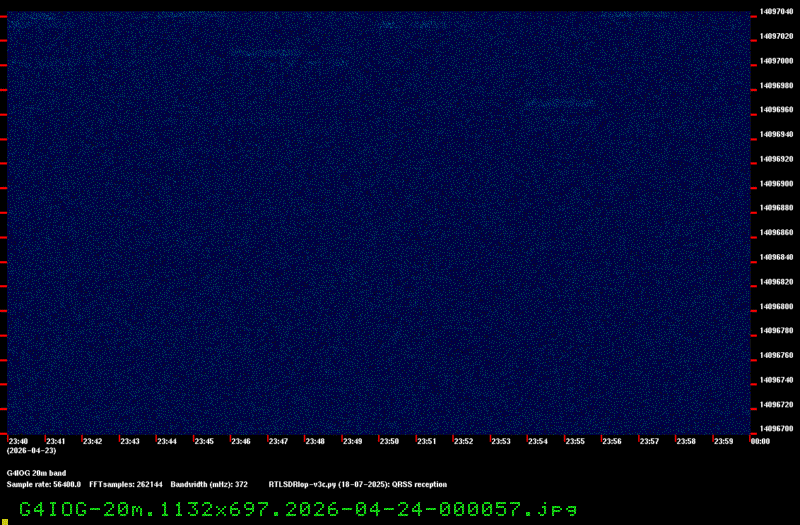Click the 14096800 frequency label
Viewport: 800px width, 525px height.
(x=777, y=306)
